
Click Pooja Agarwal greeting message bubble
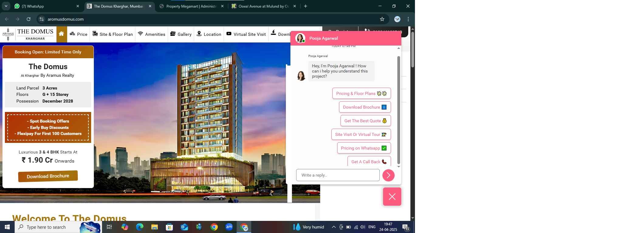[x=341, y=71]
